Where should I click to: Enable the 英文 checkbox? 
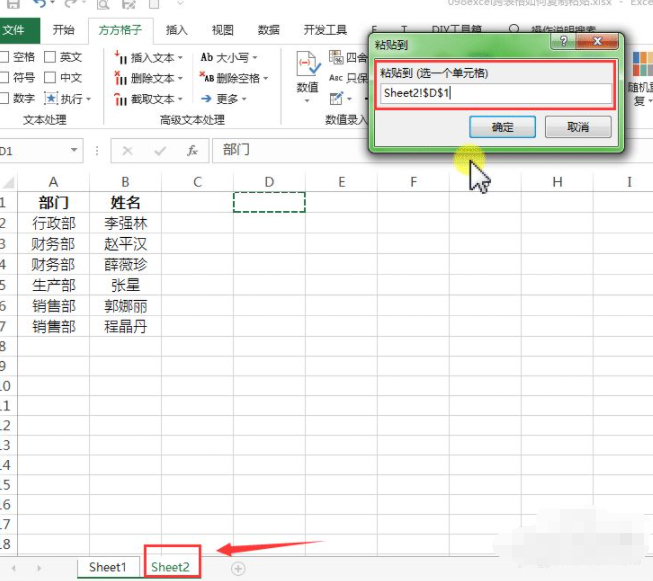click(x=50, y=57)
